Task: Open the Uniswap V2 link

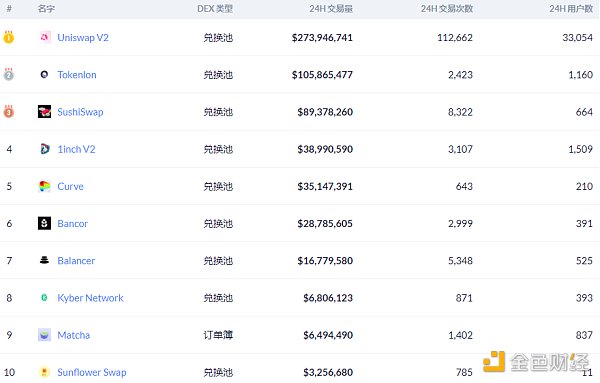Action: tap(83, 37)
